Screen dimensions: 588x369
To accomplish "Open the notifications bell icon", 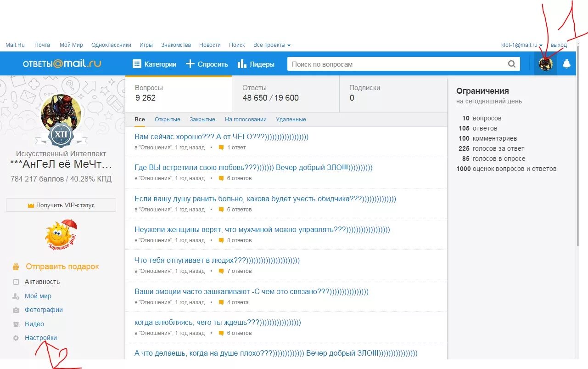I will [x=566, y=64].
